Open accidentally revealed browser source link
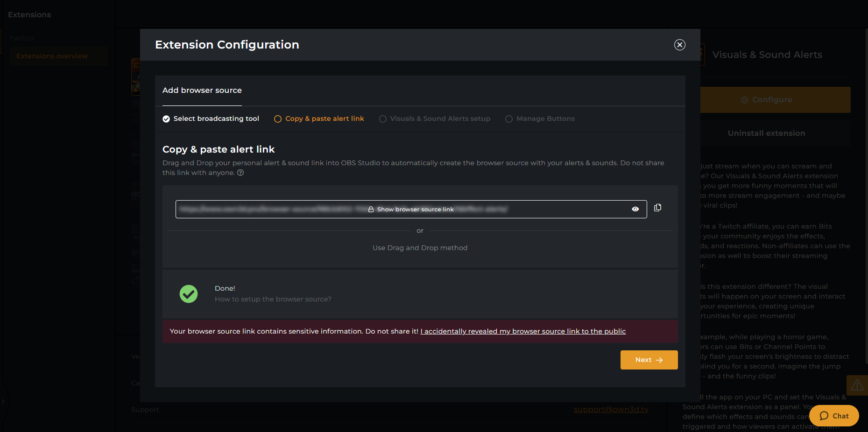Image resolution: width=868 pixels, height=432 pixels. tap(523, 331)
